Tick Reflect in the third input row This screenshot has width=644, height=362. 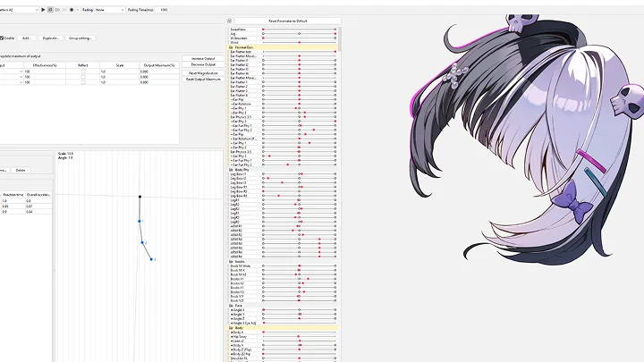pyautogui.click(x=83, y=82)
